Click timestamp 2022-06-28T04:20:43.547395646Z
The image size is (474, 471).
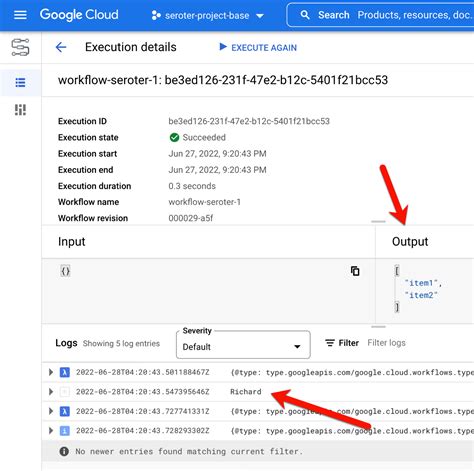pos(143,392)
